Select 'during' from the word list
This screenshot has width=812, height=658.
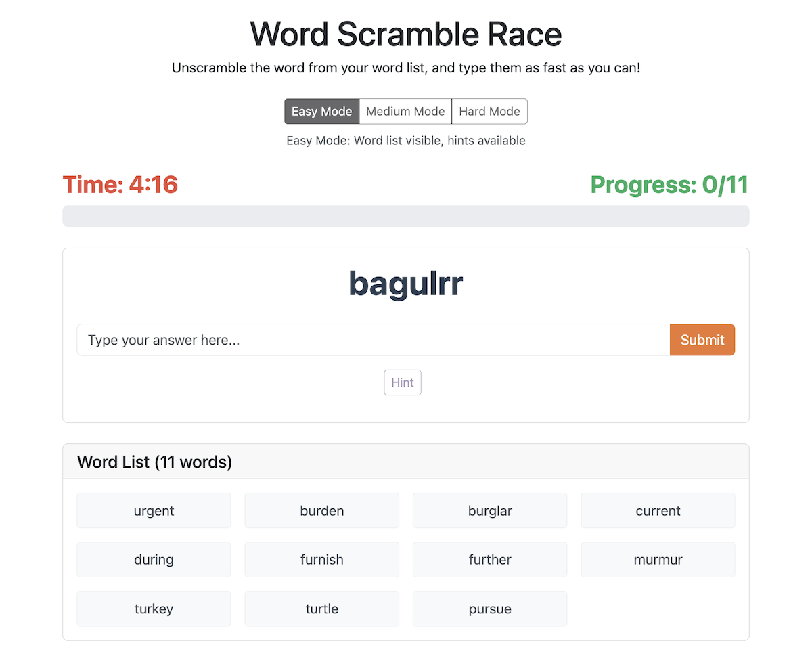(154, 560)
